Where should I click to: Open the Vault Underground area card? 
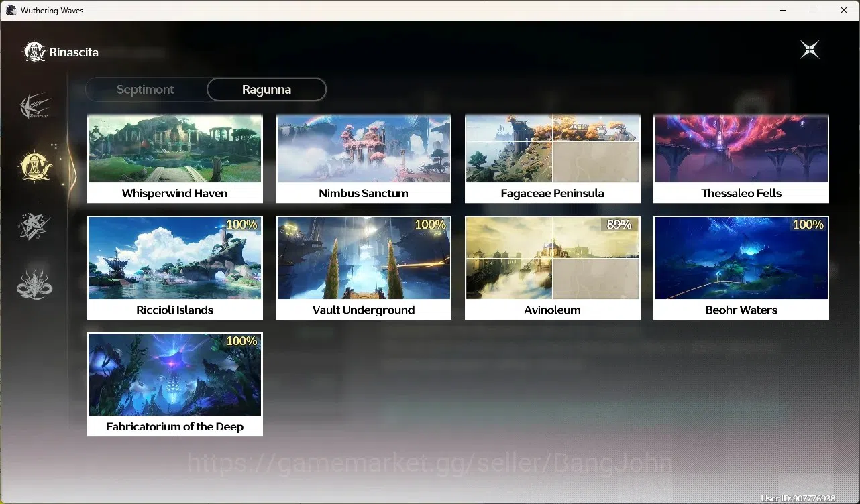(364, 268)
